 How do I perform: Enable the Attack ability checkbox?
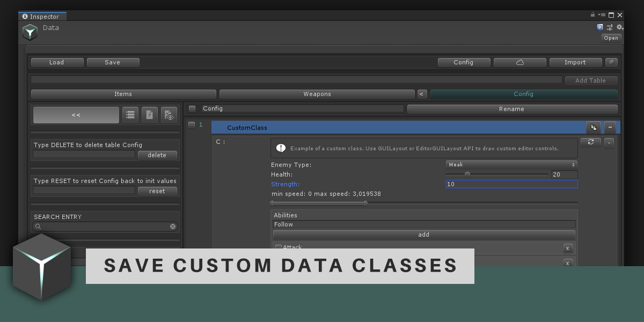[x=278, y=247]
